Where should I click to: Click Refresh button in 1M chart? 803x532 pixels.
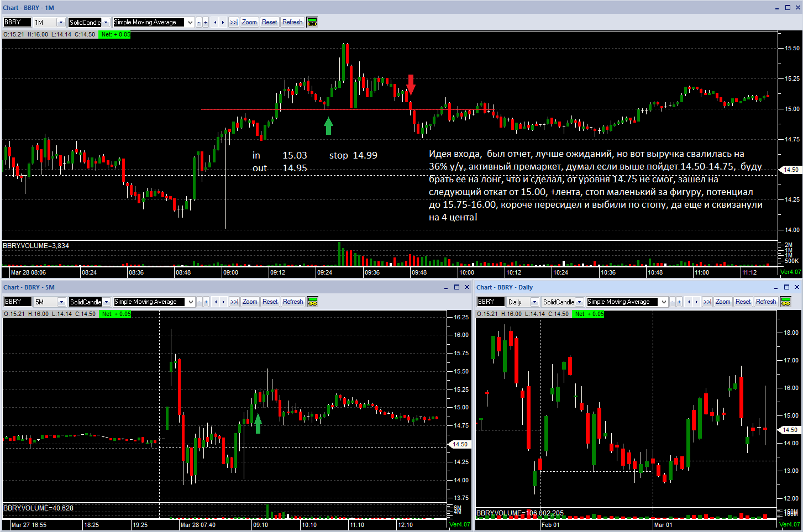tap(292, 22)
